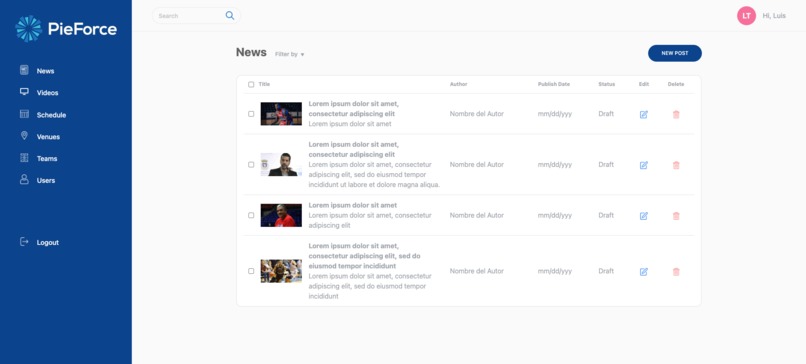Check the third news post checkbox
Screen dimensions: 806x364
(251, 215)
